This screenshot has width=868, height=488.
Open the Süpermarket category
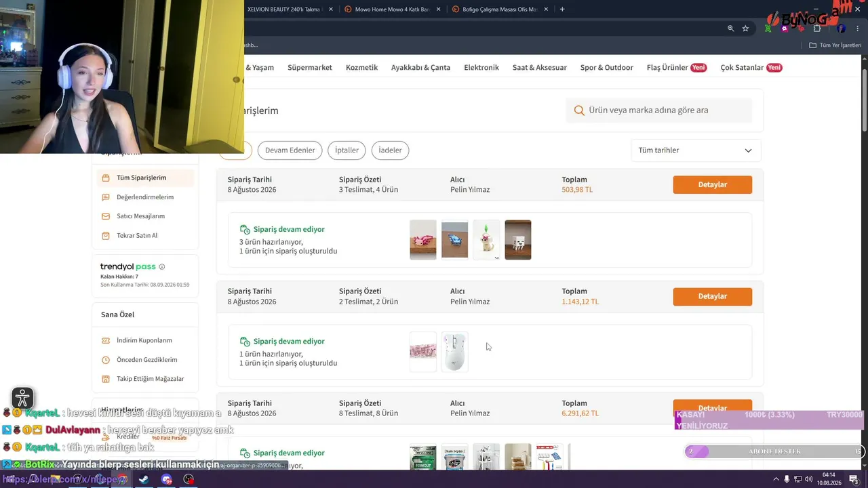310,68
